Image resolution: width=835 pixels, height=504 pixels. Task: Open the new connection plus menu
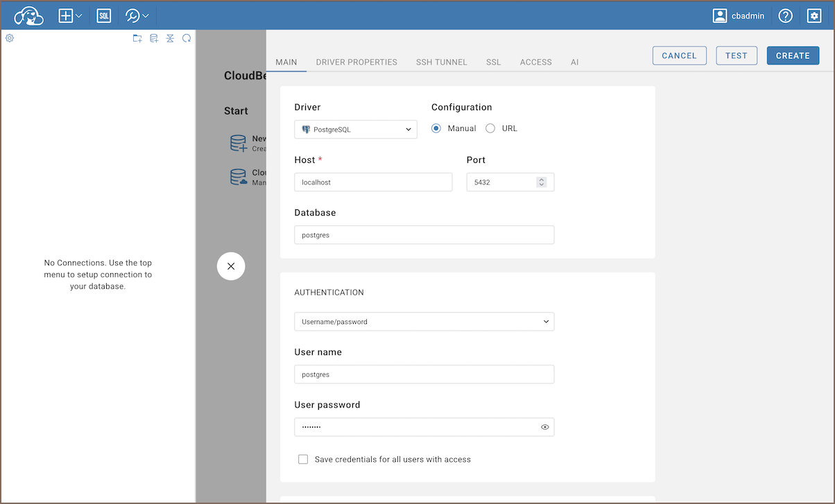pos(70,15)
